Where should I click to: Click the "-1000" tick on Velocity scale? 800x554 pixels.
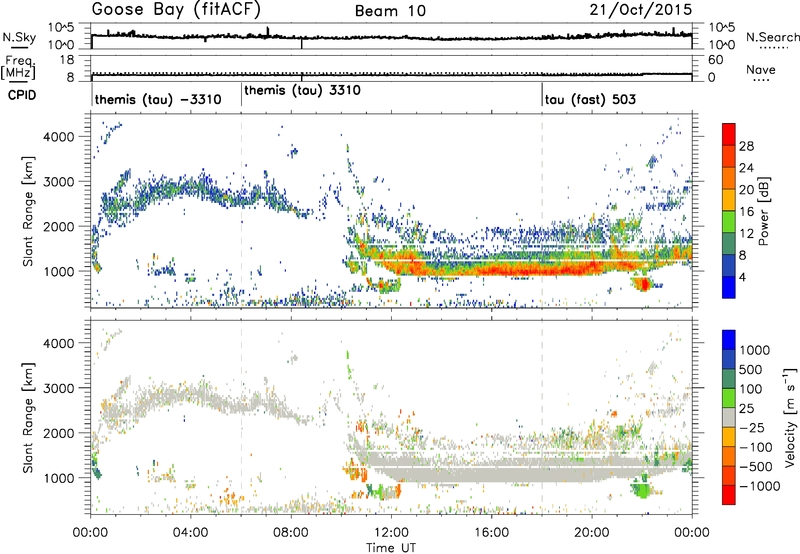[x=759, y=486]
